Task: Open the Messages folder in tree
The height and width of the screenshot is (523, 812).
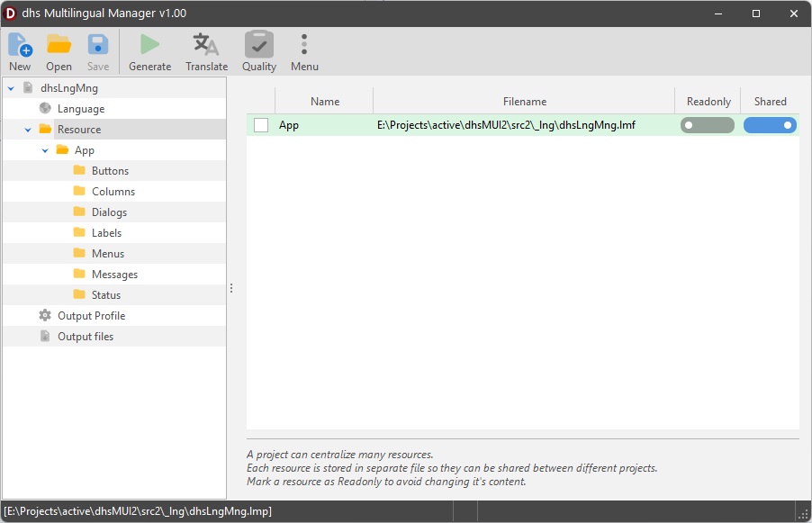Action: [x=113, y=275]
